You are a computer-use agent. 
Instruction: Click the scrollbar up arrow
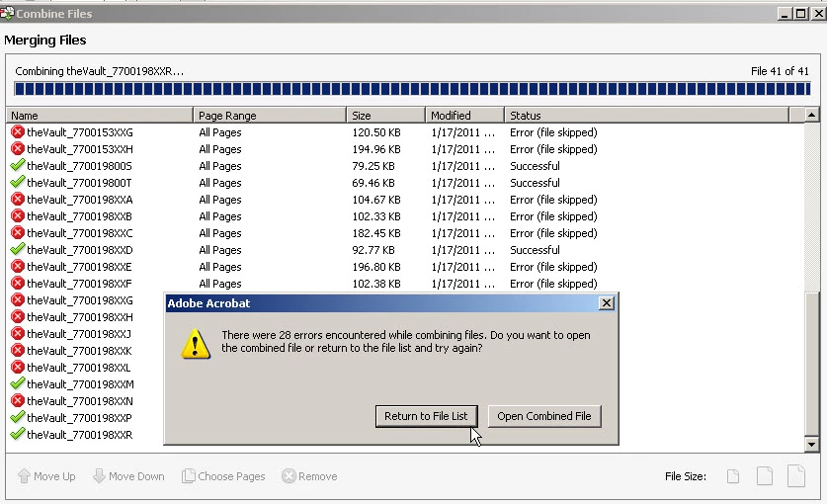pyautogui.click(x=812, y=115)
